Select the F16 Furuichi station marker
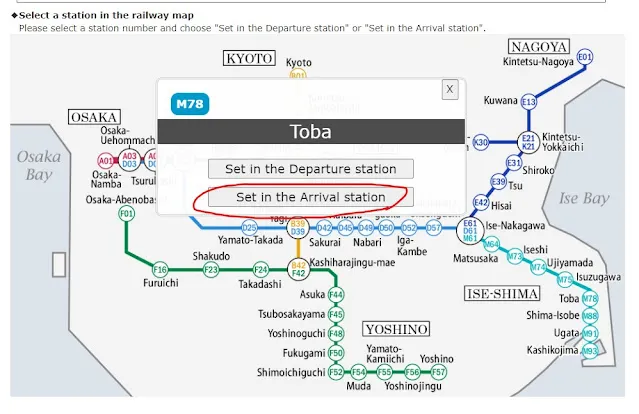 (x=160, y=270)
